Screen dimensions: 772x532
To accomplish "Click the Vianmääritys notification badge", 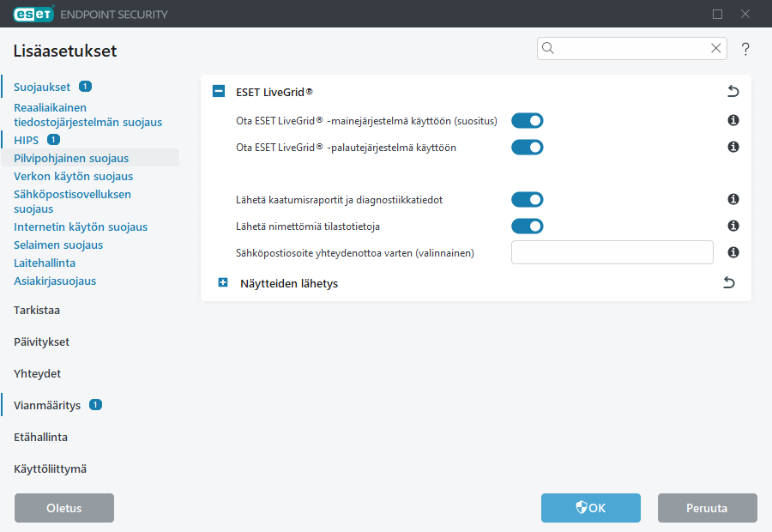I will (95, 405).
